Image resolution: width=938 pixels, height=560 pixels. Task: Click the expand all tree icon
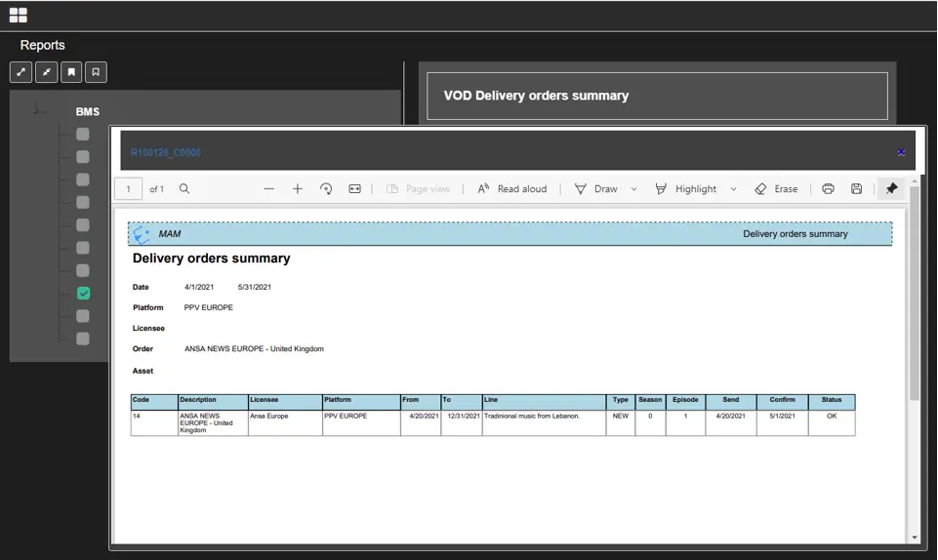21,72
